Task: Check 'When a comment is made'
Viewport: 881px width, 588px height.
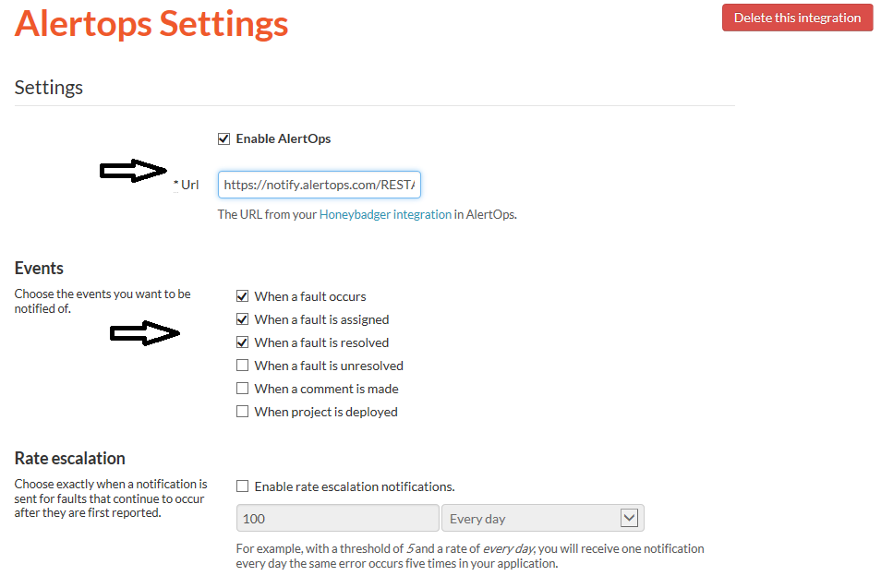Action: pyautogui.click(x=243, y=389)
